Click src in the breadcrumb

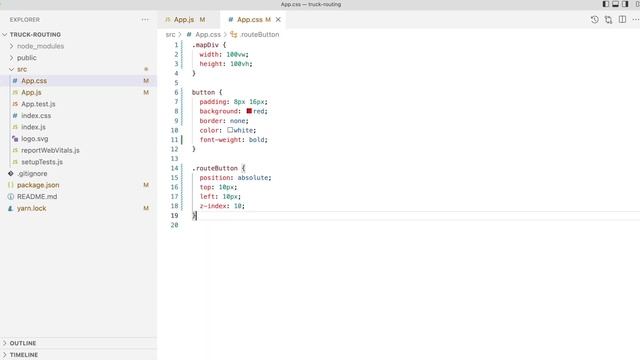pyautogui.click(x=170, y=35)
